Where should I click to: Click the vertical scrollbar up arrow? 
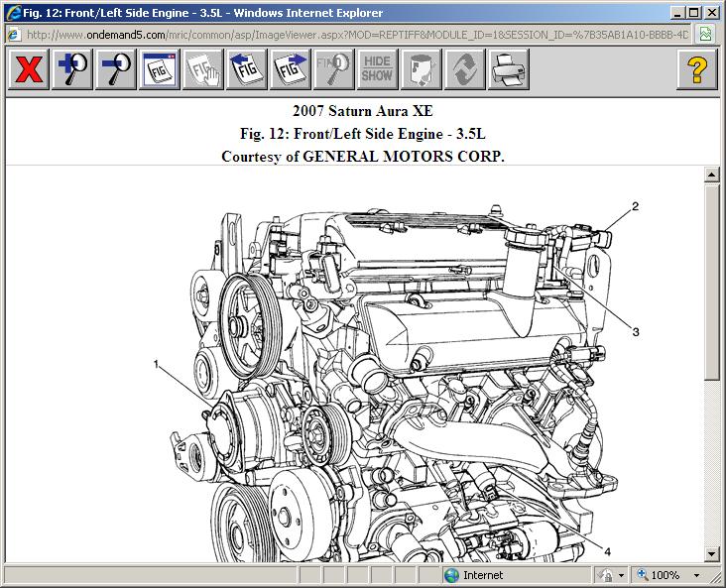[x=712, y=175]
